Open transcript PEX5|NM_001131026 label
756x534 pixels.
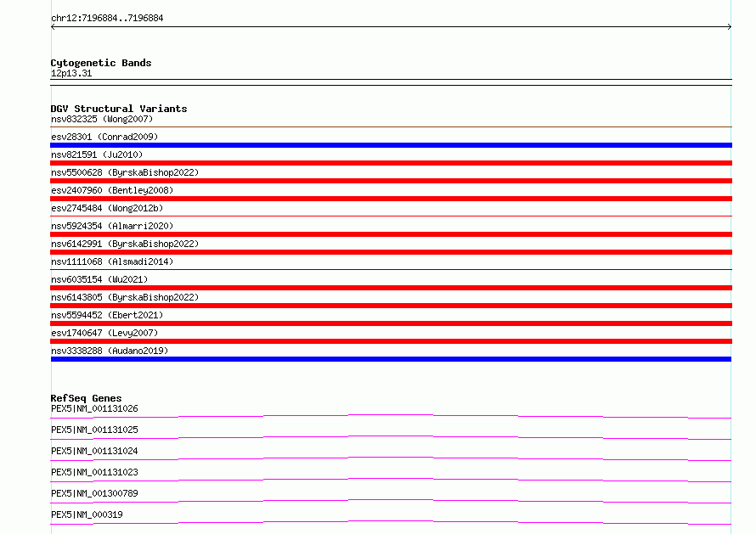pyautogui.click(x=94, y=408)
